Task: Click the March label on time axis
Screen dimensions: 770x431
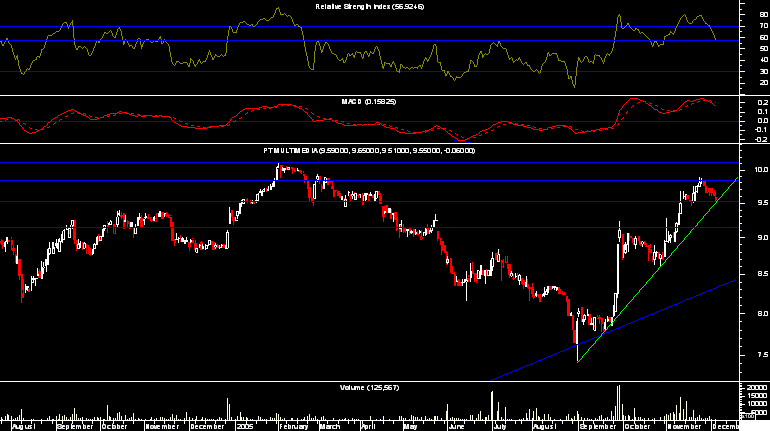Action: (330, 426)
